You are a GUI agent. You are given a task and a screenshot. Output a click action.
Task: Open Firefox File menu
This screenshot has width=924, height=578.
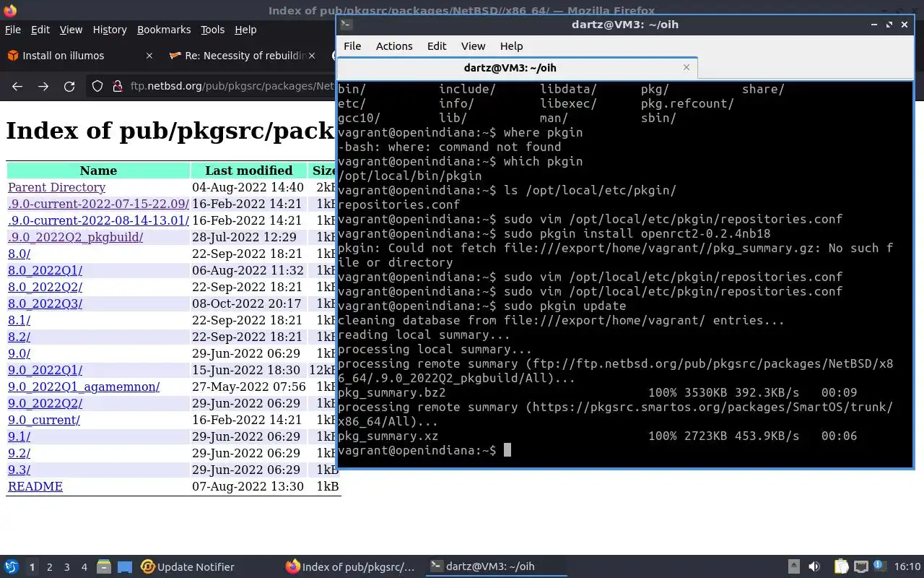(13, 30)
